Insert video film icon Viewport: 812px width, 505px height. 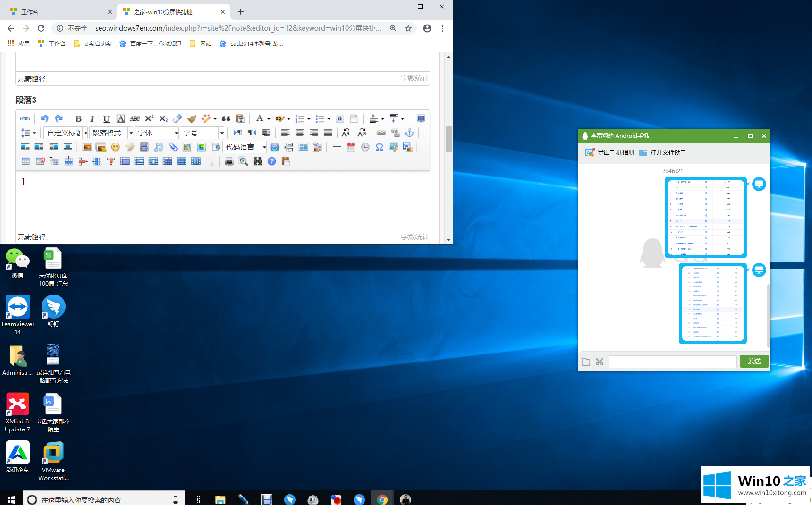144,147
